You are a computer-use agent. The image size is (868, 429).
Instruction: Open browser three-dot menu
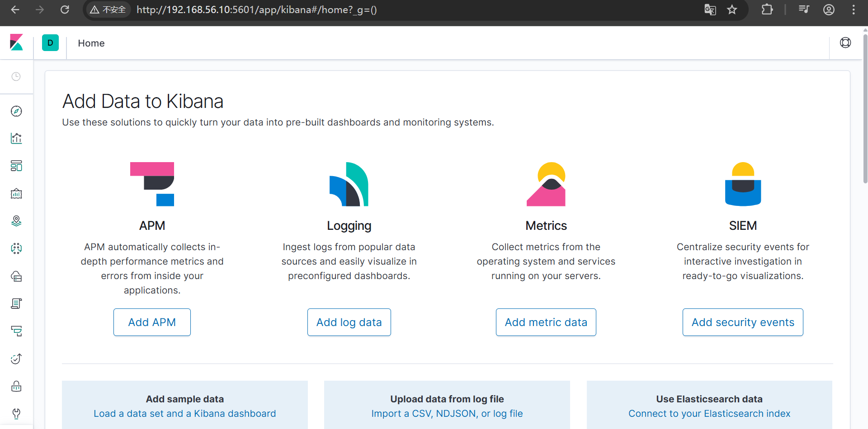click(854, 9)
